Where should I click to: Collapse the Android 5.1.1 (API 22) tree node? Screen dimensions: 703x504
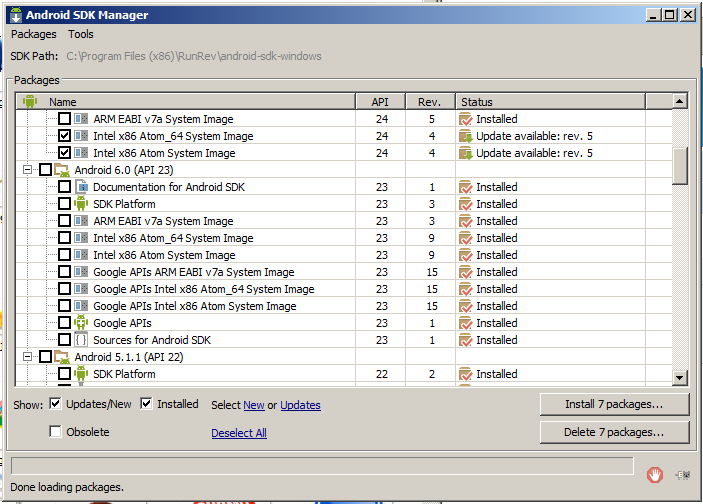click(27, 357)
